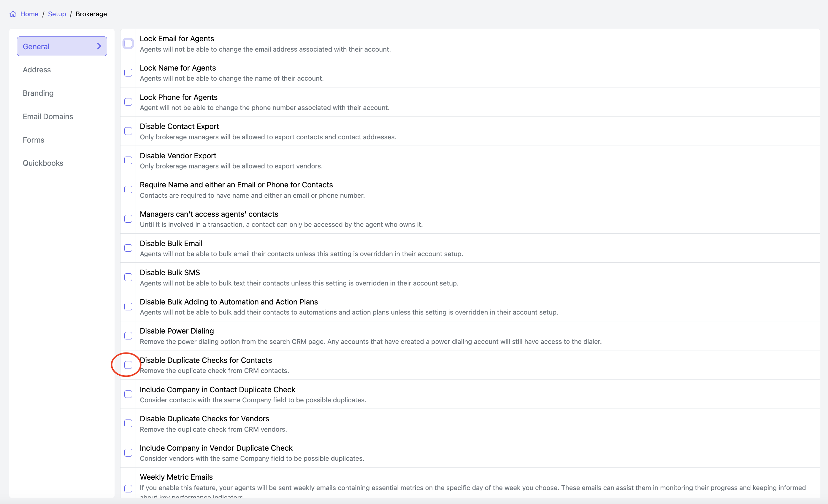This screenshot has height=504, width=828.
Task: Check Disable Power Dialing option
Action: (x=128, y=336)
